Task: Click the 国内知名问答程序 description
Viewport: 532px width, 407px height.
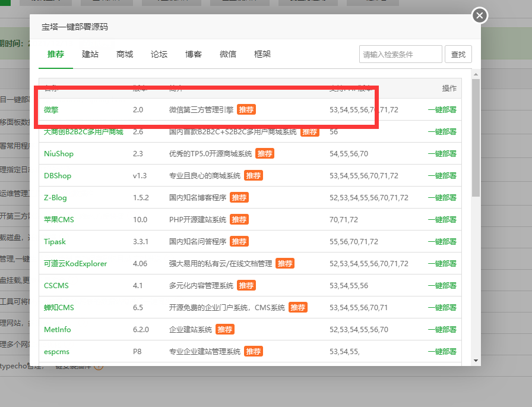Action: 198,242
